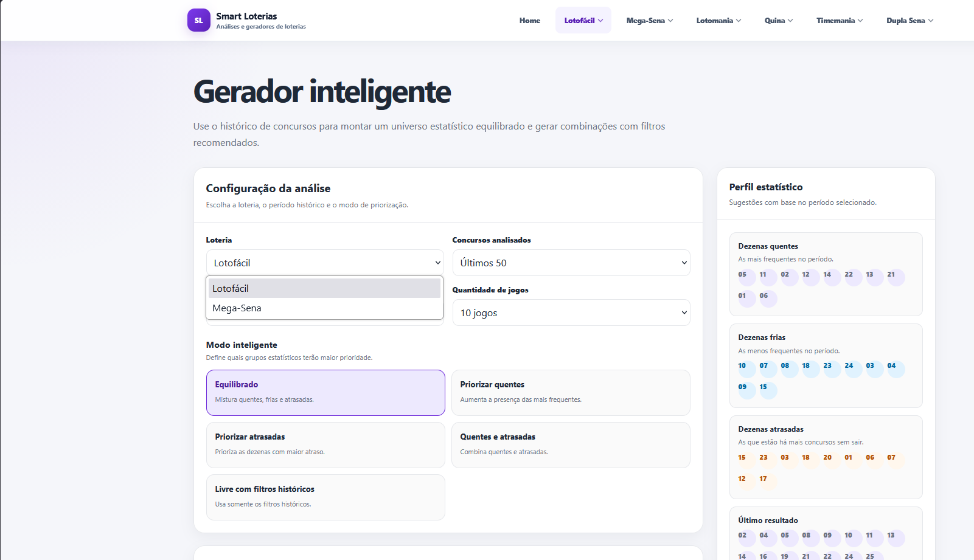Click delayed number 20 ball

pos(832,460)
